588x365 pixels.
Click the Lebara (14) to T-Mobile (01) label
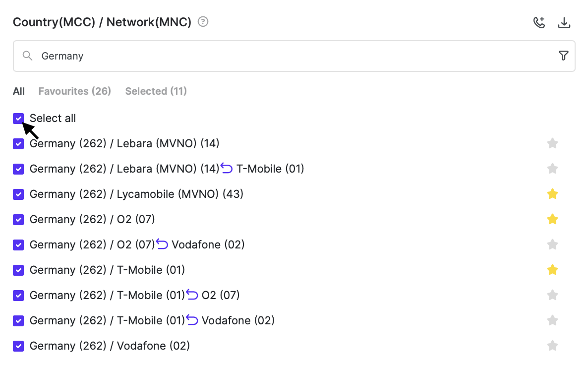[x=167, y=169]
